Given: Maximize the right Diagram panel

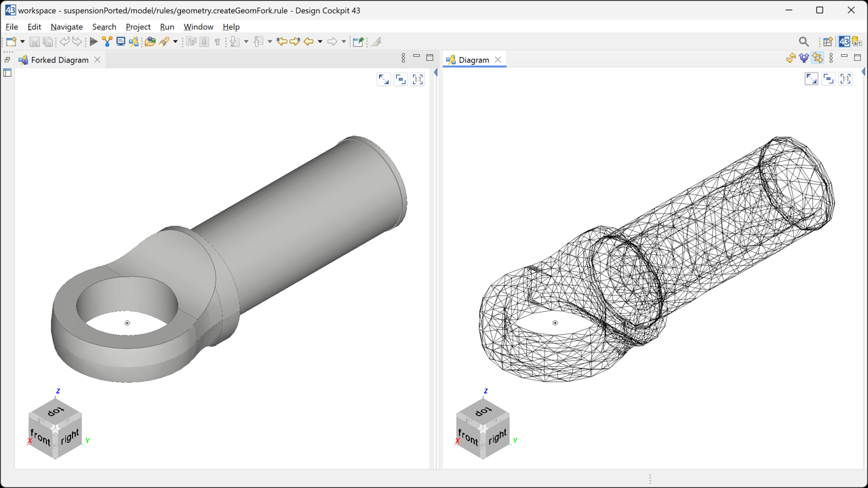Looking at the screenshot, I should [858, 58].
